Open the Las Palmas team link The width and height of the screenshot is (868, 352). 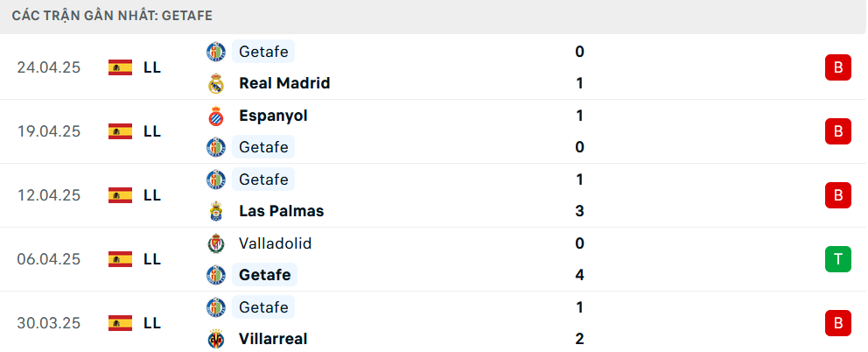282,211
